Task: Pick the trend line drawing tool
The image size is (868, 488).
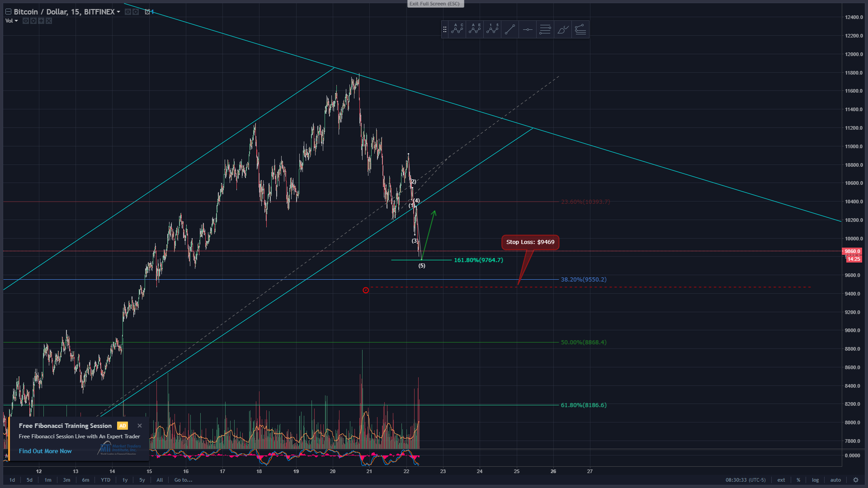Action: (510, 29)
